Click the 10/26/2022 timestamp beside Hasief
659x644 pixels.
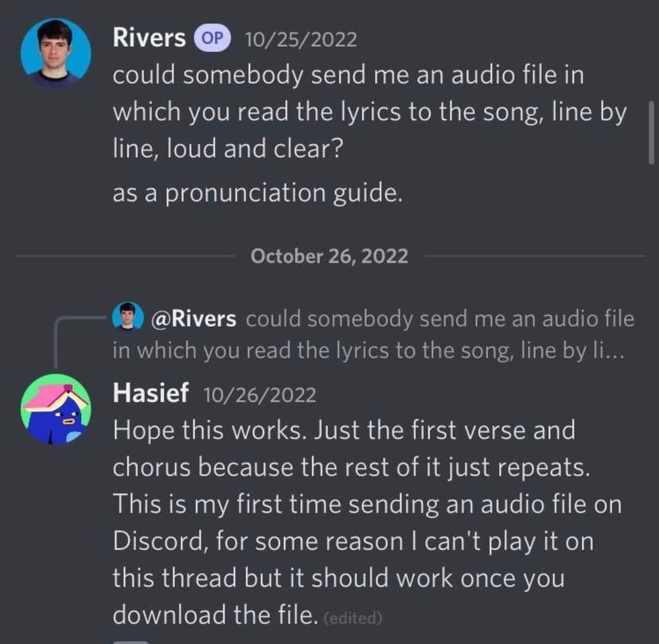pos(260,395)
